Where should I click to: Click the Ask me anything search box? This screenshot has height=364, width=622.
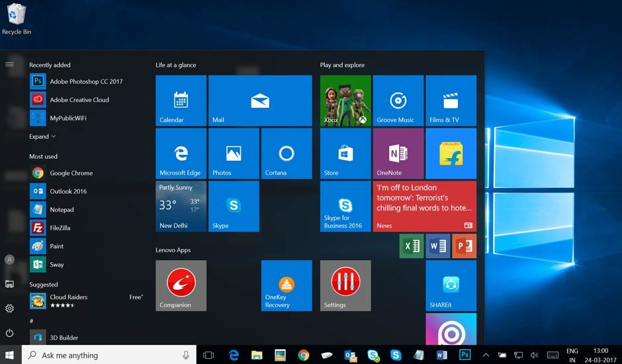pyautogui.click(x=109, y=355)
